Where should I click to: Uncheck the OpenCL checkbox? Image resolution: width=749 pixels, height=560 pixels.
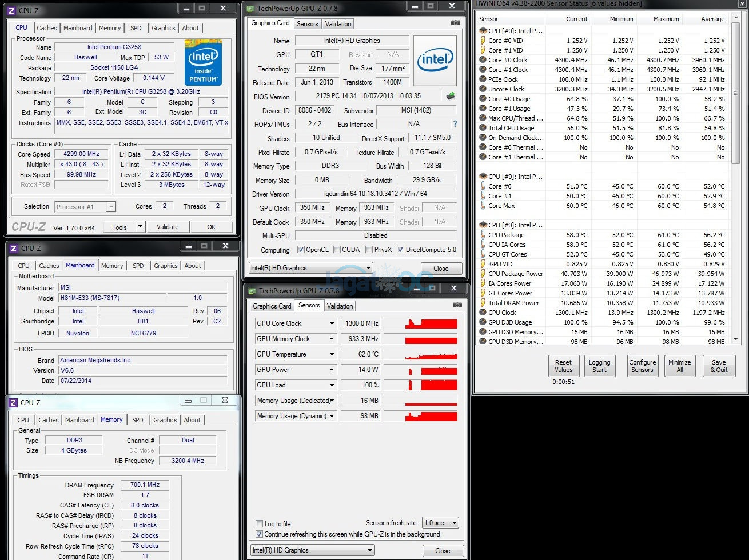[x=301, y=250]
